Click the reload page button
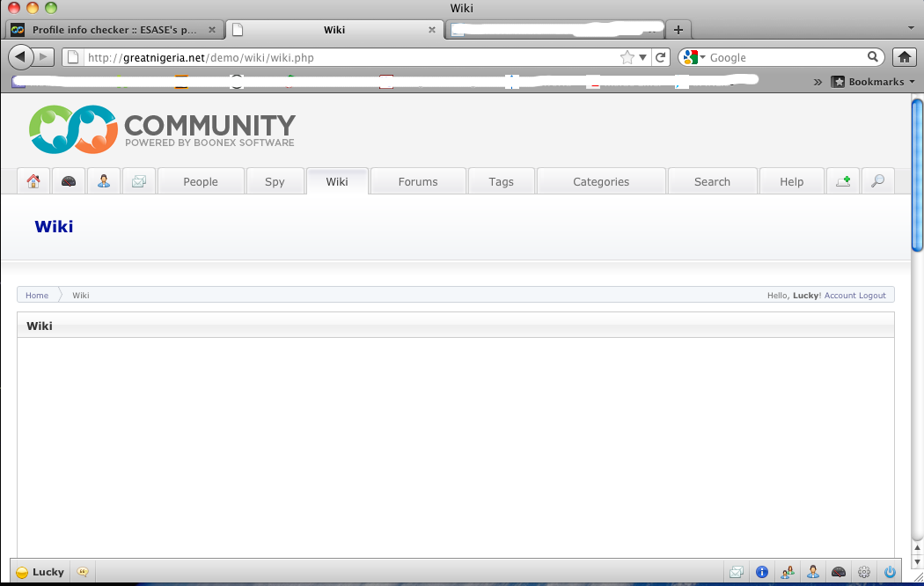Image resolution: width=924 pixels, height=586 pixels. [661, 57]
